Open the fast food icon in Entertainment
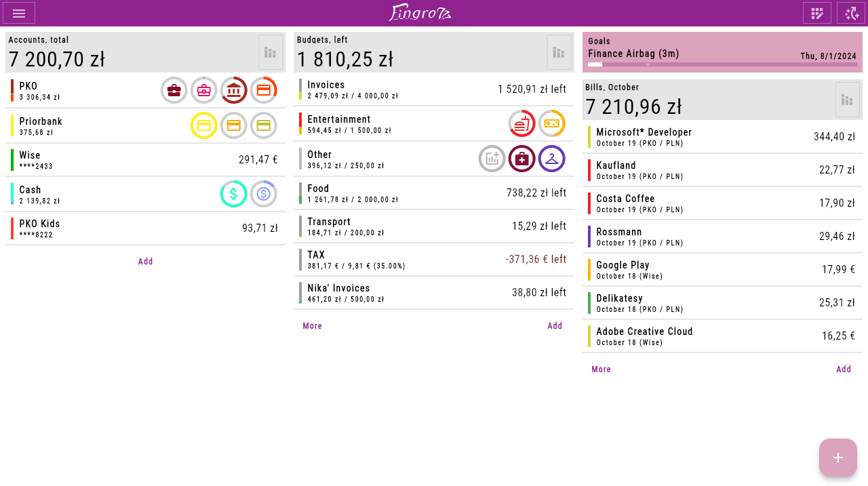 tap(522, 123)
